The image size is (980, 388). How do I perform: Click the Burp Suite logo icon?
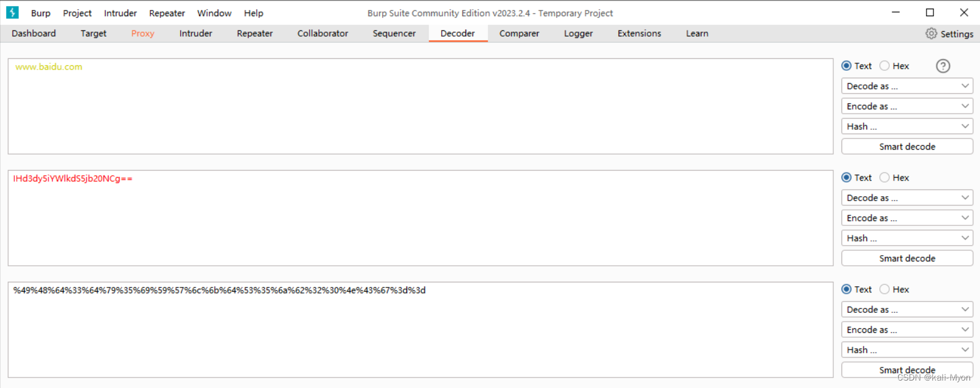[12, 12]
